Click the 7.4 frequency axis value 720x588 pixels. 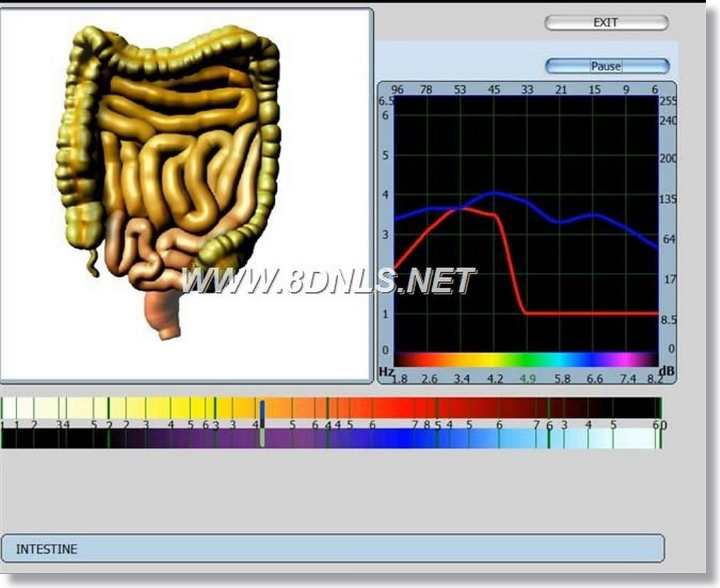[628, 379]
